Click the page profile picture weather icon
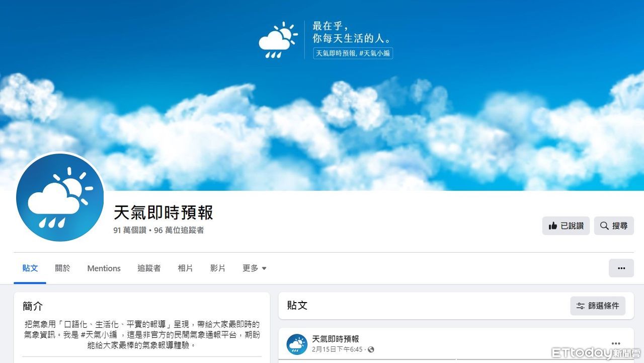This screenshot has height=363, width=644. pyautogui.click(x=60, y=198)
